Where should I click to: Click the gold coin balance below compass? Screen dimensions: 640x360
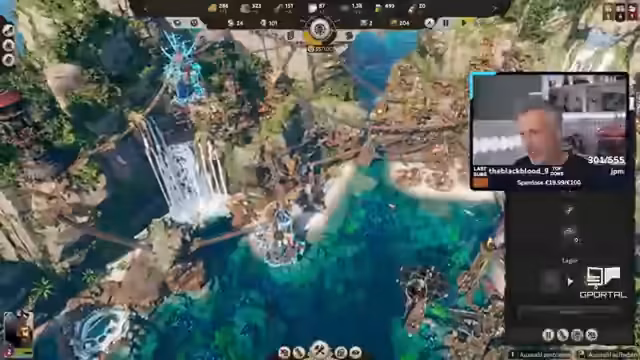[x=320, y=49]
